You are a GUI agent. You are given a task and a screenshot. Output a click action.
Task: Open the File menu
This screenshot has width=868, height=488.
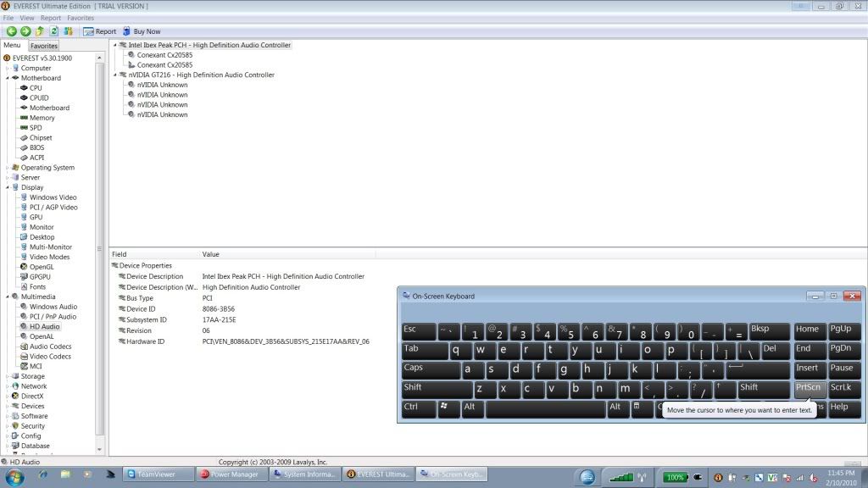click(x=8, y=18)
